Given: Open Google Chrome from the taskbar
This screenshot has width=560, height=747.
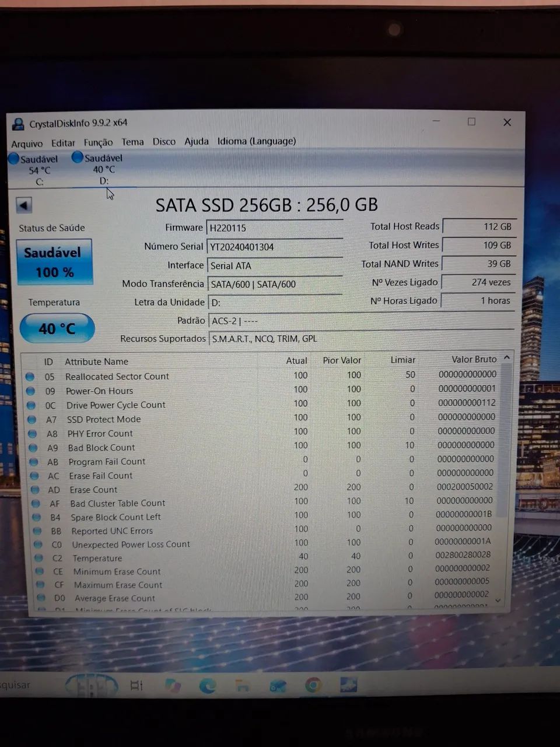Looking at the screenshot, I should pyautogui.click(x=313, y=685).
